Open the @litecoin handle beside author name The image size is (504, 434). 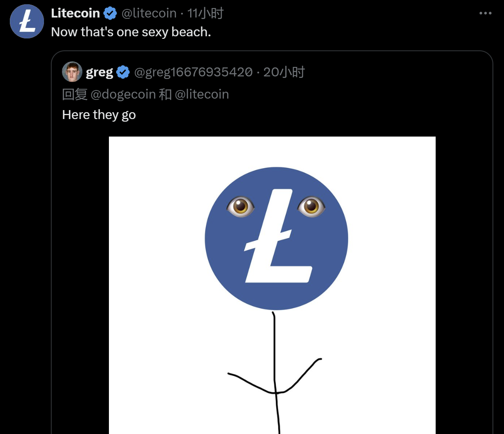pos(149,13)
